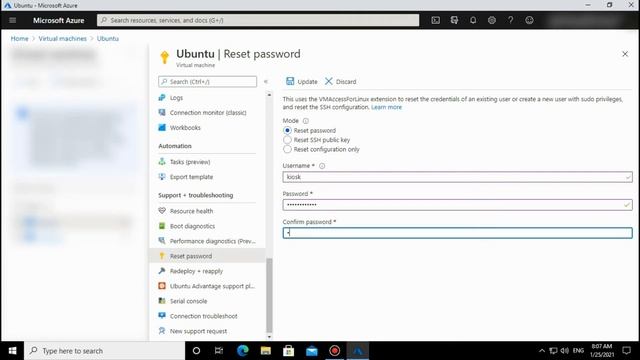Screen dimensions: 640x360
Task: Click sidebar scrollbar down arrow
Action: click(x=269, y=337)
